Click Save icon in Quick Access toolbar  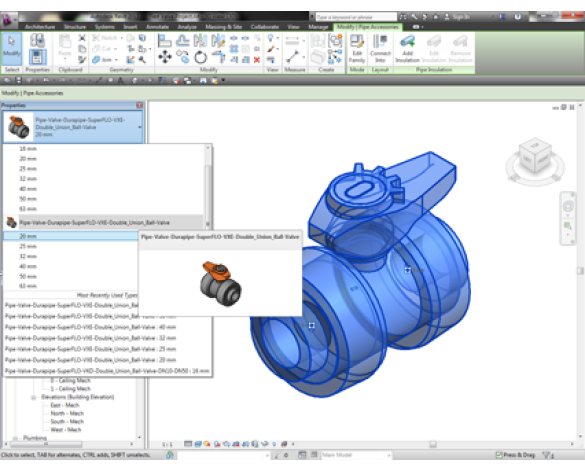click(x=18, y=80)
